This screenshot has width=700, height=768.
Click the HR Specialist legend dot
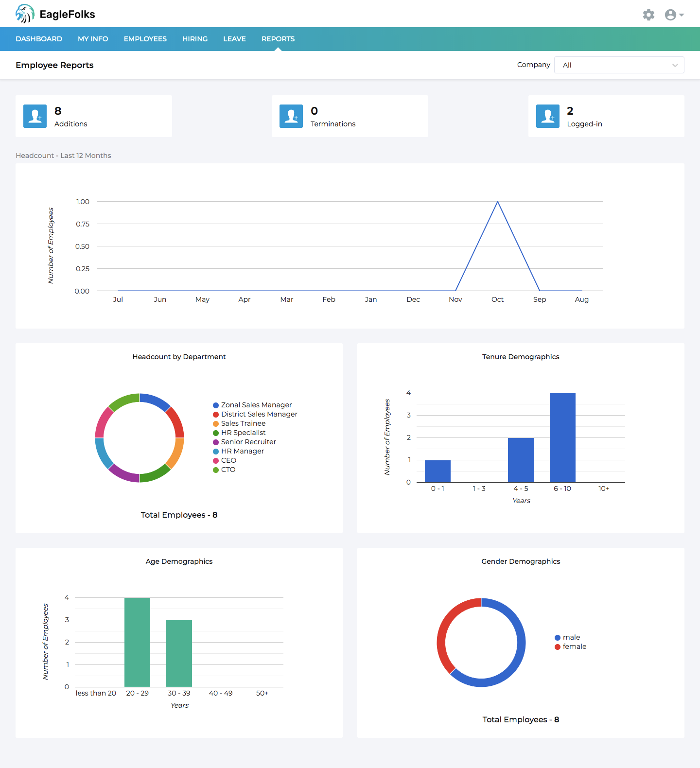click(216, 433)
